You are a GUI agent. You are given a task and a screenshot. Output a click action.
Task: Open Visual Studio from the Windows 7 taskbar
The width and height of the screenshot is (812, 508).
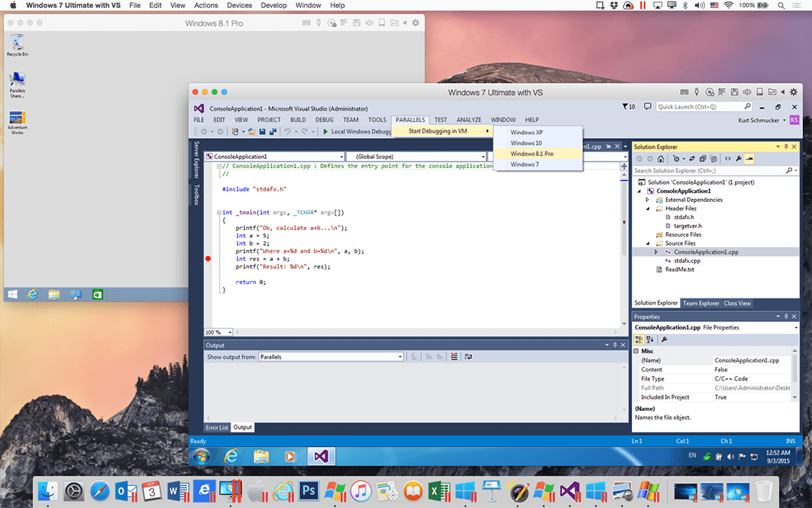[x=321, y=456]
